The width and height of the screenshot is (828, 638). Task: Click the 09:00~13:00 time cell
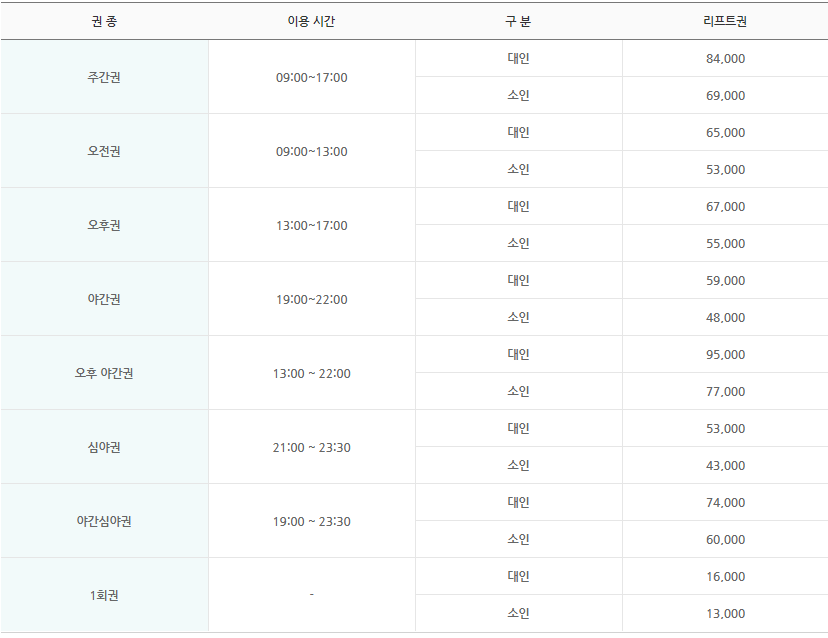(312, 151)
